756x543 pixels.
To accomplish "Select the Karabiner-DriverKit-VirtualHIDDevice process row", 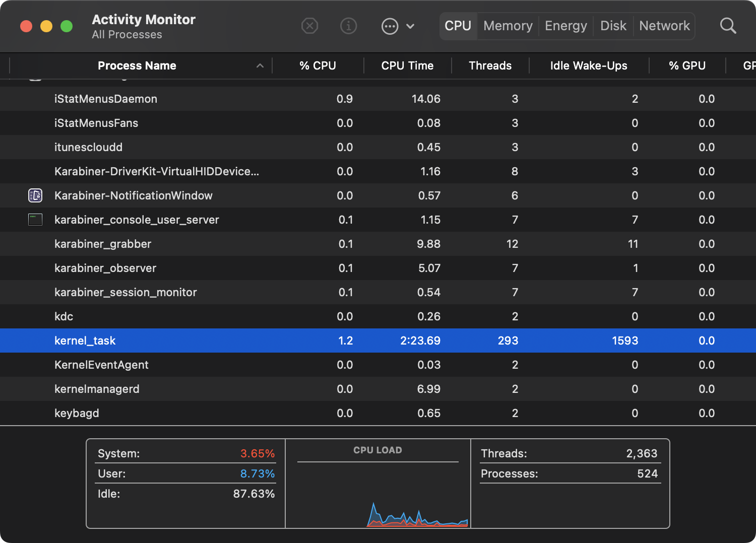I will tap(378, 171).
